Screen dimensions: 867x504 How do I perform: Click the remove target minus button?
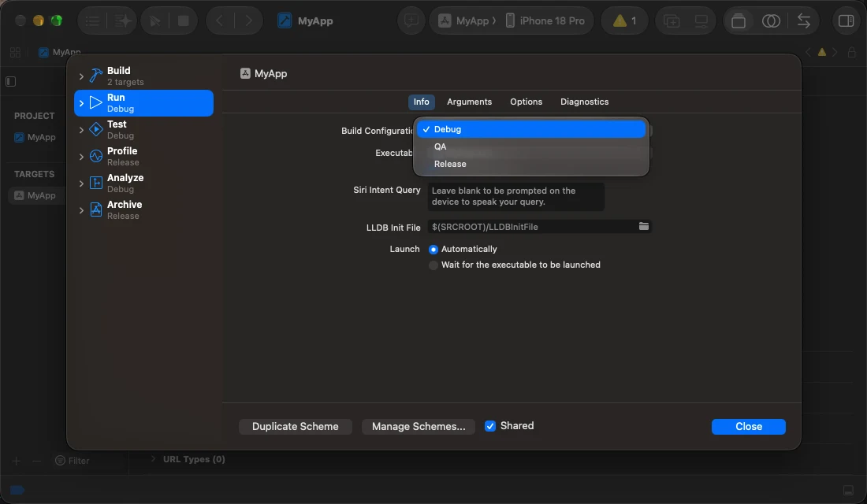pyautogui.click(x=36, y=461)
